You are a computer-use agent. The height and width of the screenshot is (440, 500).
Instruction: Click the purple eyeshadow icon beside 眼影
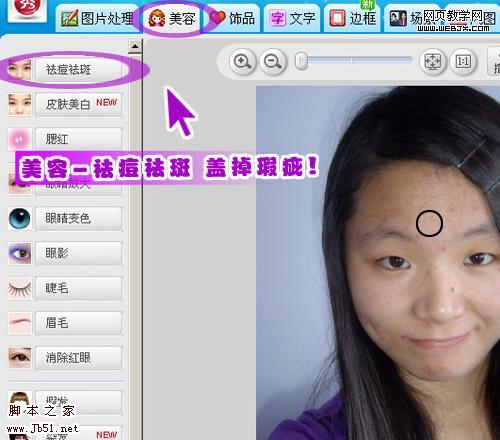click(x=19, y=253)
